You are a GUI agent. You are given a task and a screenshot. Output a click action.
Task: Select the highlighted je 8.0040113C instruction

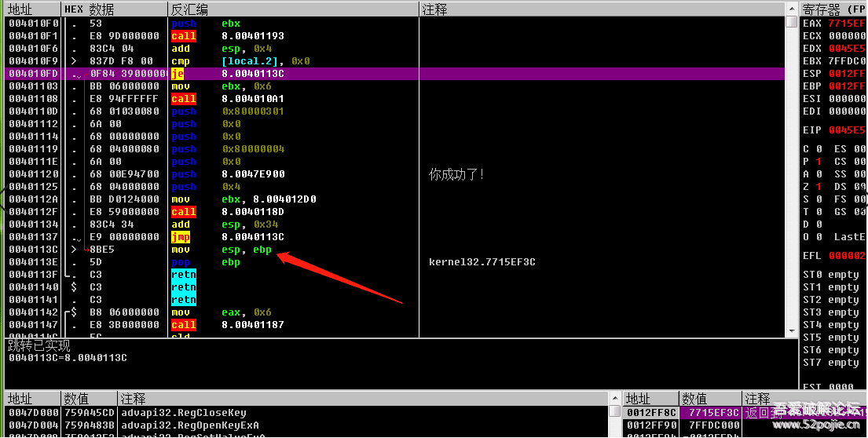click(252, 74)
